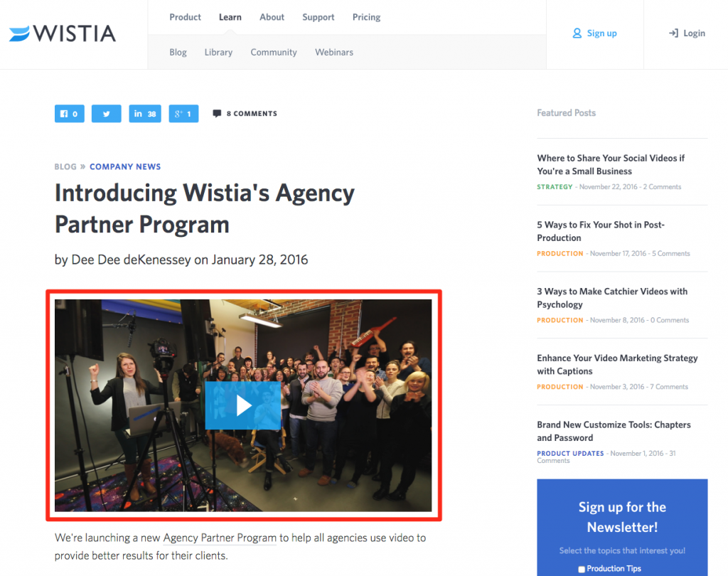Click the comments speech bubble icon

click(217, 114)
